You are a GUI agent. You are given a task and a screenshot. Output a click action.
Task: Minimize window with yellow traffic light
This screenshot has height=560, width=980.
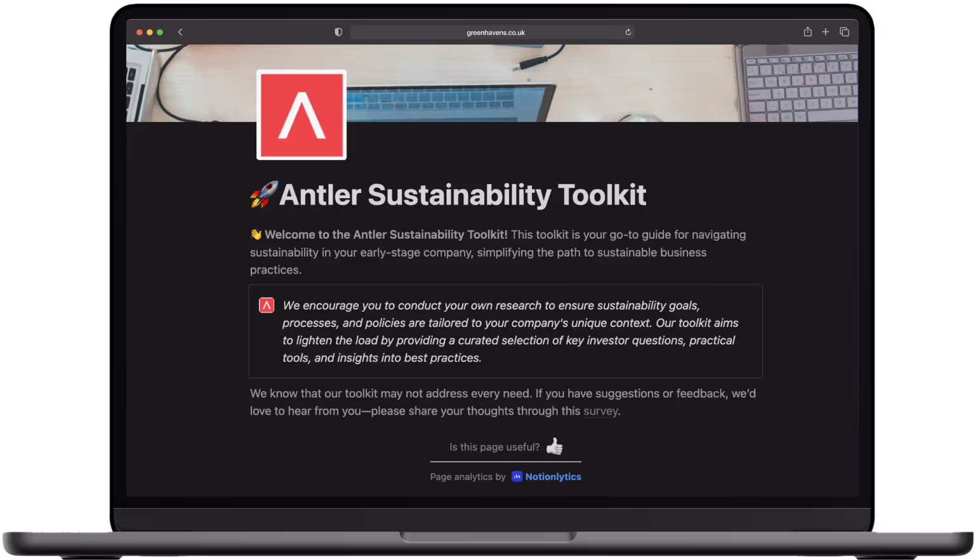tap(150, 32)
